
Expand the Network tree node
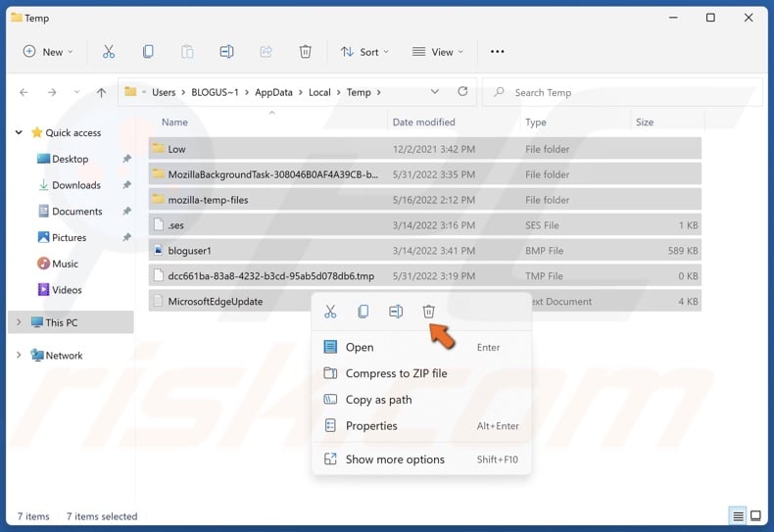[x=19, y=355]
